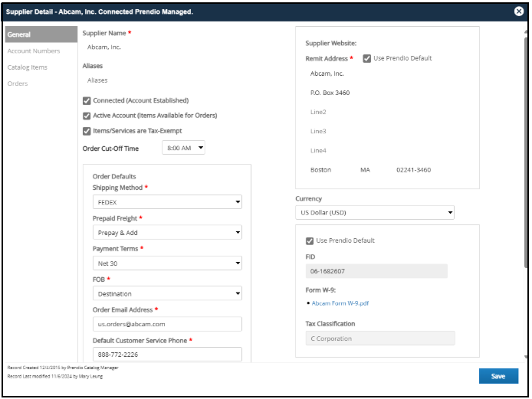Click the Supplier Website label
Image resolution: width=532 pixels, height=399 pixels.
click(x=331, y=44)
